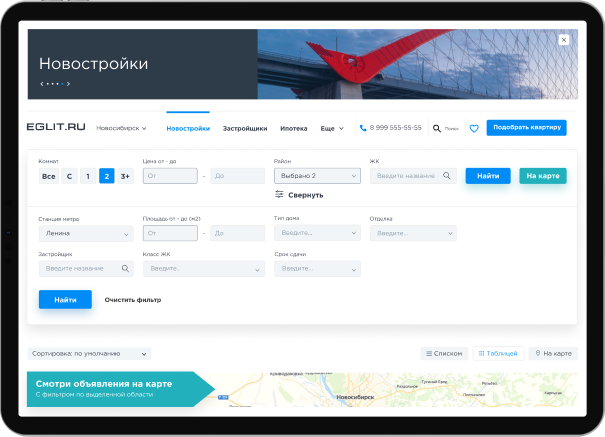
Task: Click the Свернуть filter collapse icon
Action: (280, 194)
